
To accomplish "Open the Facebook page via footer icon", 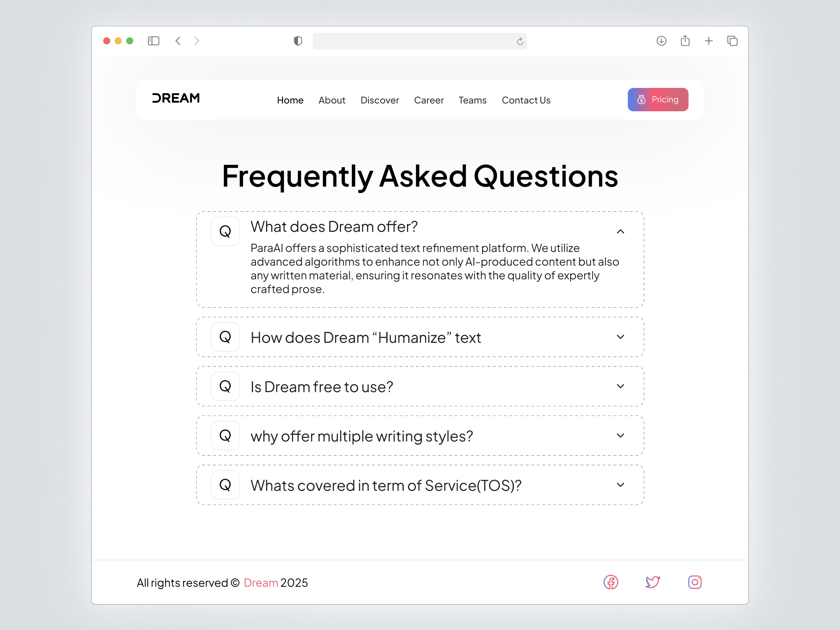I will 611,582.
